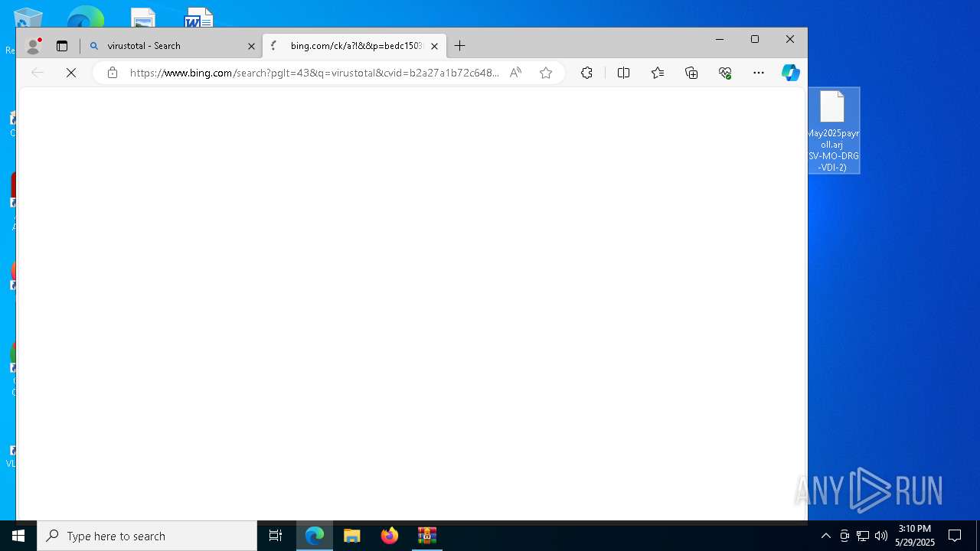Open the Favorites list icon
Viewport: 980px width, 551px height.
[x=658, y=73]
